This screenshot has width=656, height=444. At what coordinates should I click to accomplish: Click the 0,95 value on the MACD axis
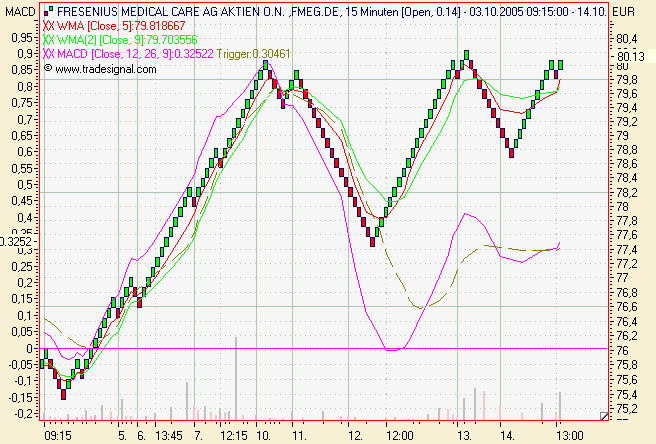22,38
